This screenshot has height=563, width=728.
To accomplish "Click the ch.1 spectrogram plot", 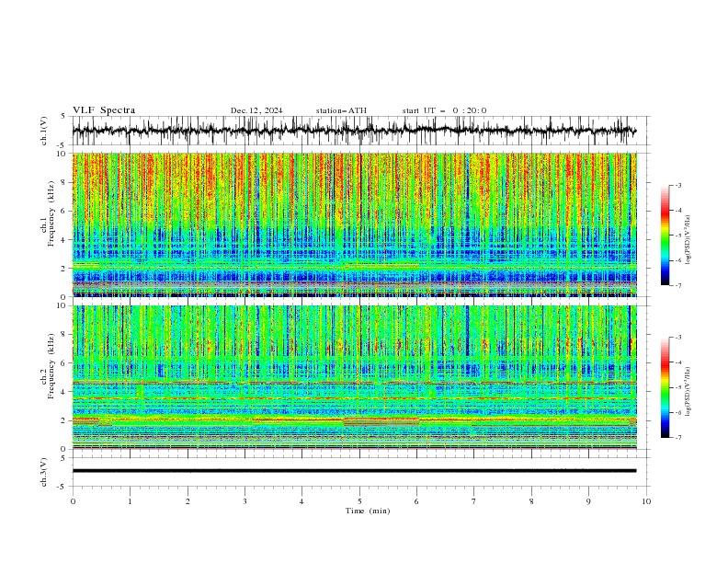I will pyautogui.click(x=355, y=224).
